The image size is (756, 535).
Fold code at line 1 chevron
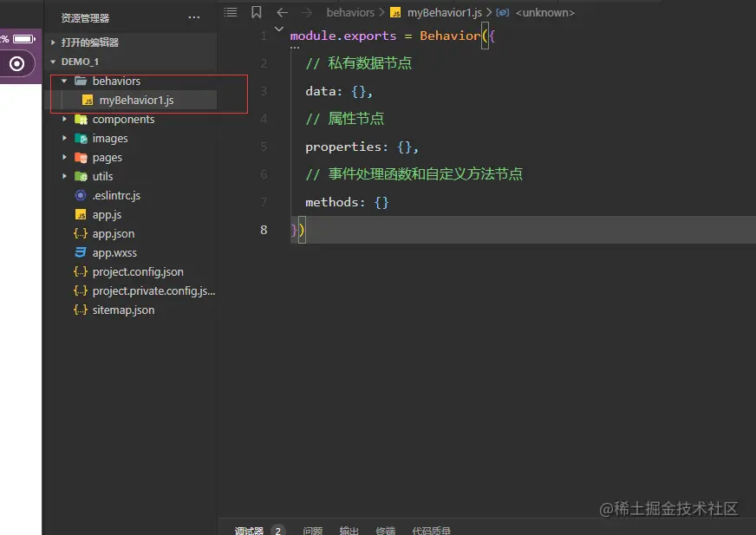[x=278, y=29]
